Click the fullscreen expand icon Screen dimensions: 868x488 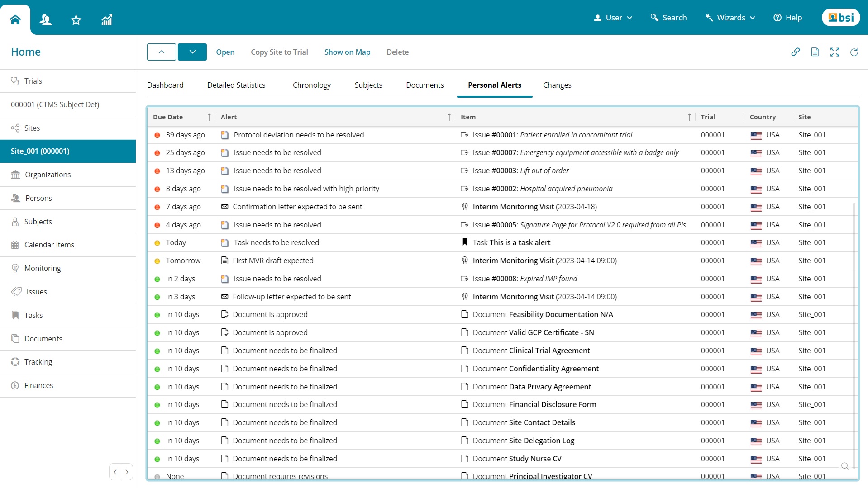pos(835,52)
